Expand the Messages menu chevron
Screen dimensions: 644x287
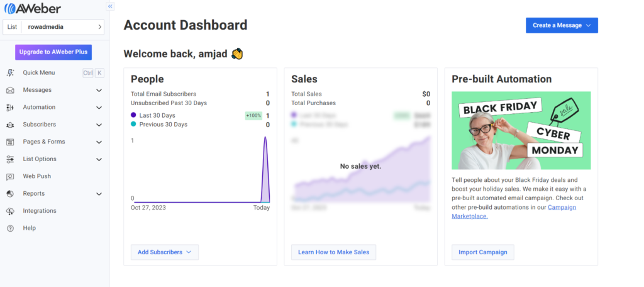click(x=99, y=90)
